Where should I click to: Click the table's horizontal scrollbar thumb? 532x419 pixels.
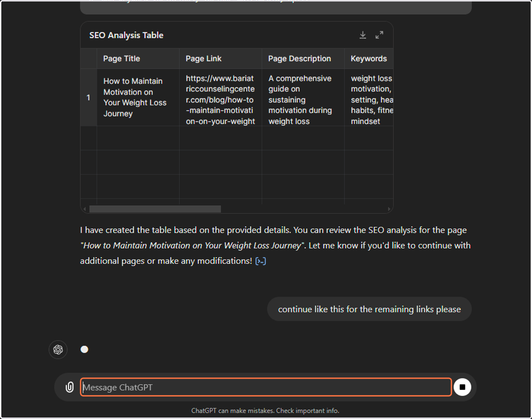coord(155,209)
